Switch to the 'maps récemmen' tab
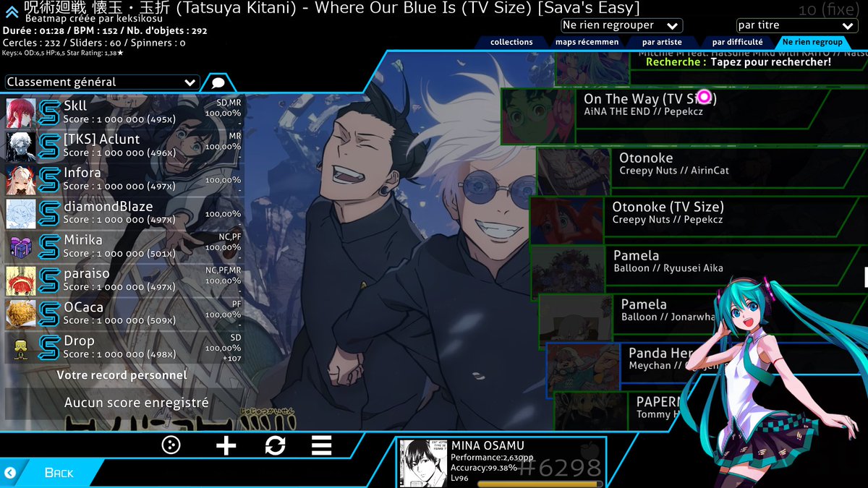 point(587,42)
